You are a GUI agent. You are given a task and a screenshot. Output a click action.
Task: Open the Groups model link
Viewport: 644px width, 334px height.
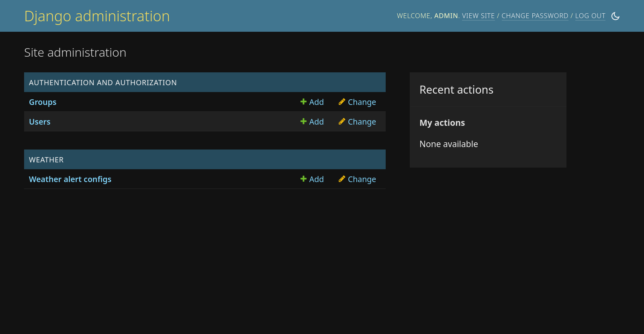point(43,102)
